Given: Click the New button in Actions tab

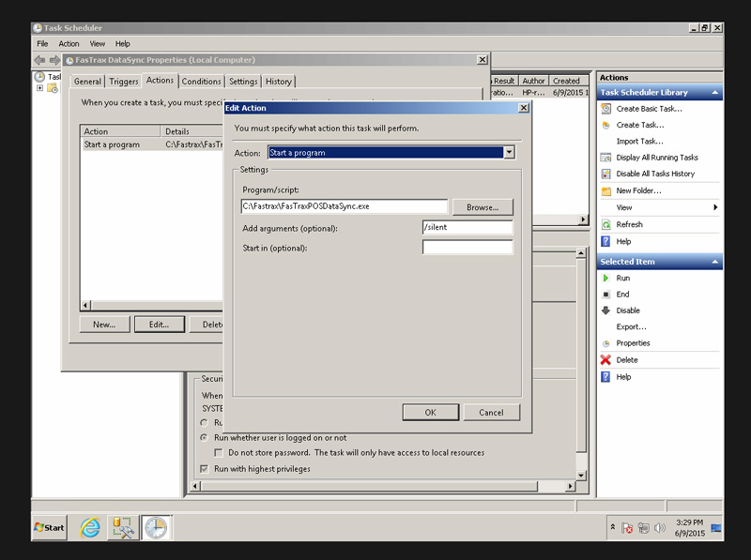Looking at the screenshot, I should 104,325.
